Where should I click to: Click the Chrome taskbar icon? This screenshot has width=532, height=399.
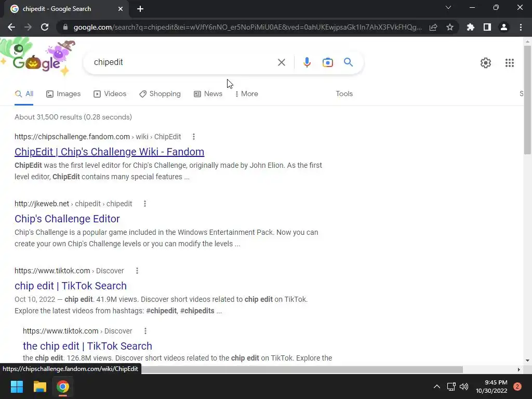(63, 387)
